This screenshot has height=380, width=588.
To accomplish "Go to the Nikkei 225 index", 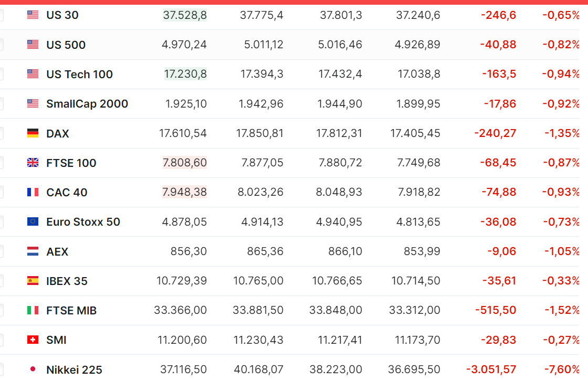I will click(74, 370).
